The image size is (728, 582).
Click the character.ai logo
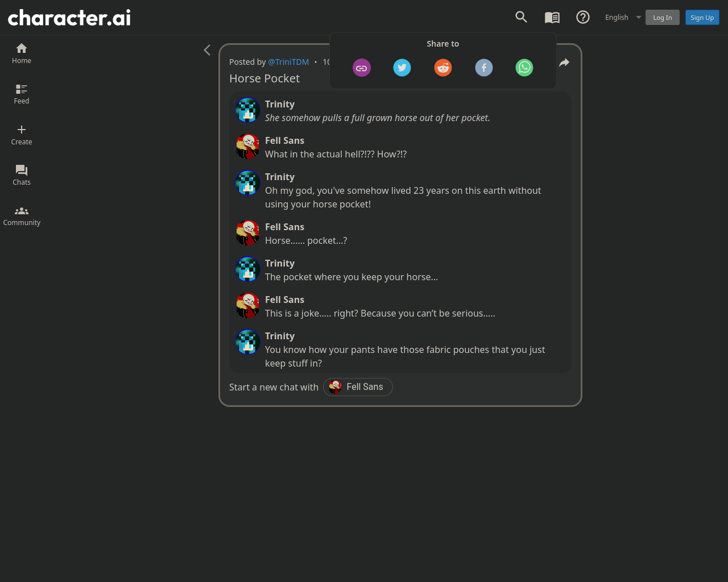click(69, 18)
